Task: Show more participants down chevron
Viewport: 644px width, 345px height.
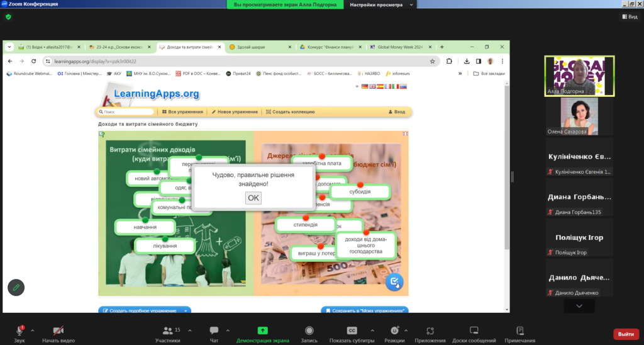Action: point(579,306)
